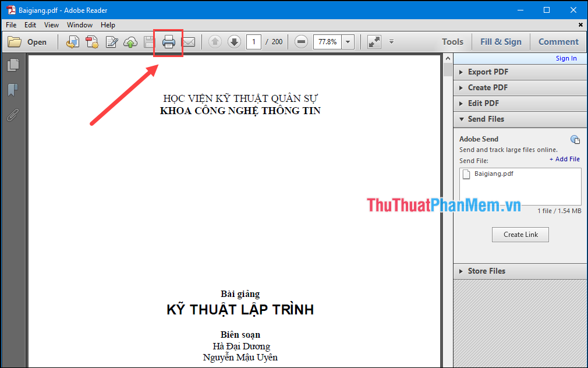This screenshot has width=588, height=368.
Task: Click the Sign In link
Action: coord(566,58)
